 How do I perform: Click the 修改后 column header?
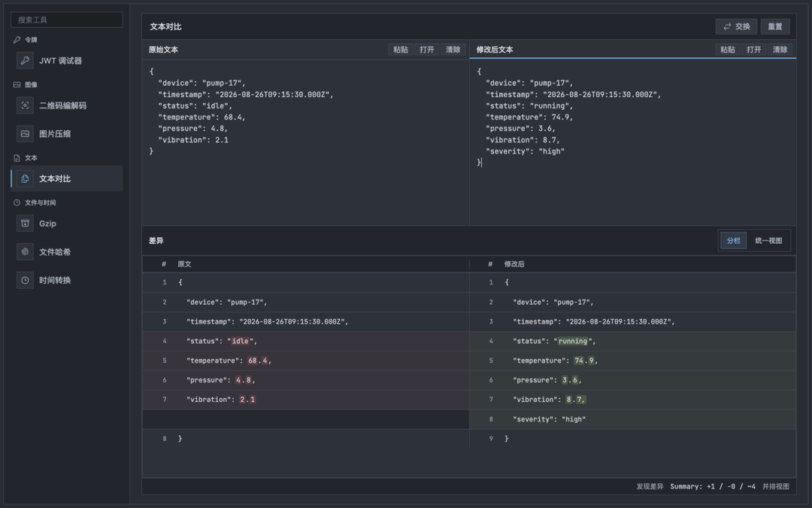pos(514,264)
